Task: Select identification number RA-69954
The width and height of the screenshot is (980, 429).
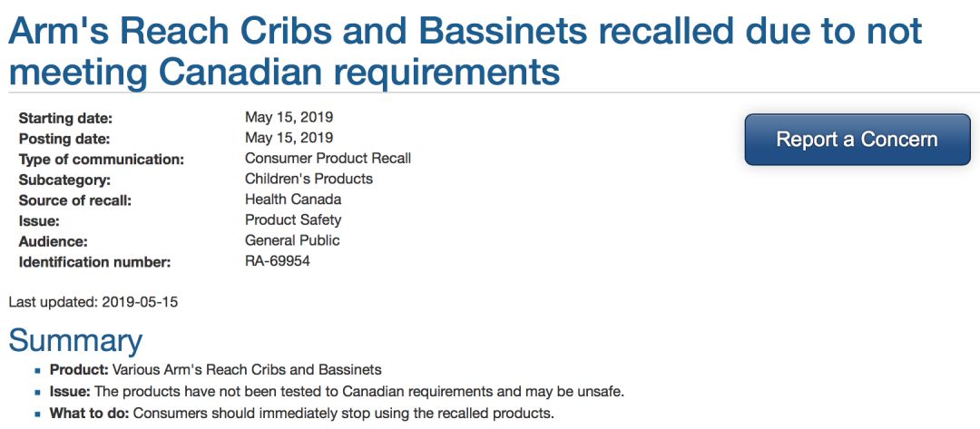Action: click(278, 261)
